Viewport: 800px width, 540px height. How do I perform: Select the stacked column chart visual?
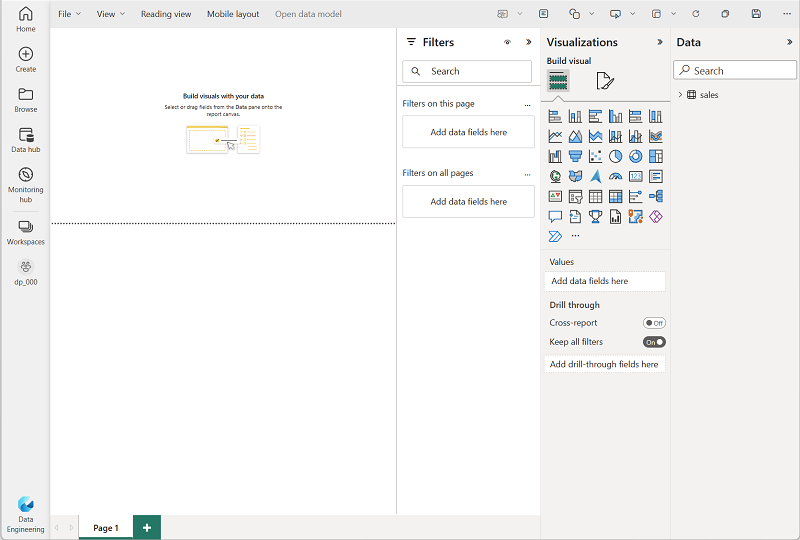click(x=575, y=116)
